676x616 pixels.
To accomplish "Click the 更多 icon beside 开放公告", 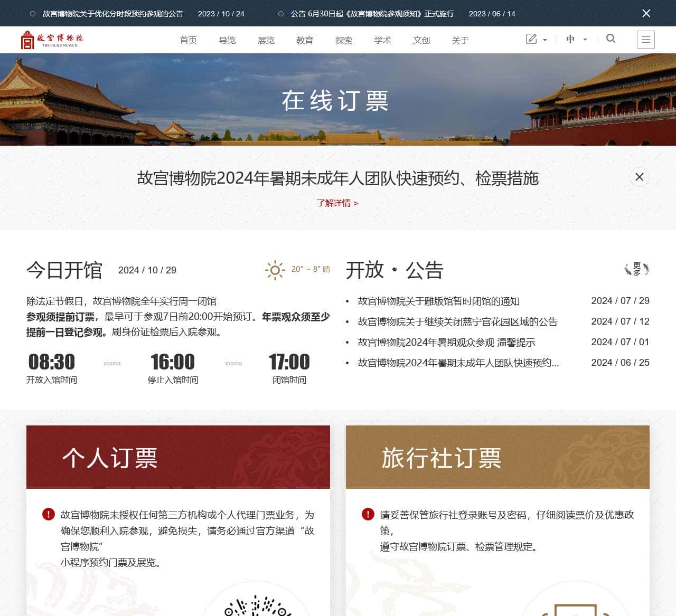I will 636,269.
